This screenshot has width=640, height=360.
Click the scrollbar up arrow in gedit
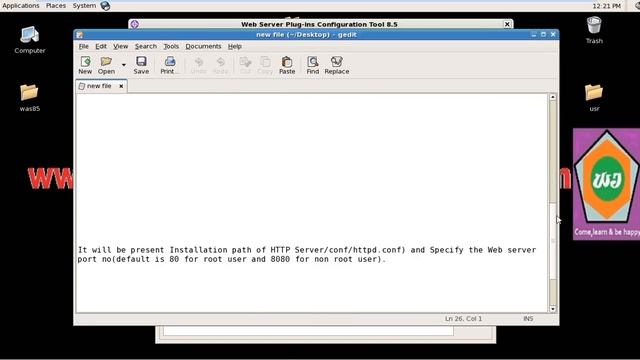tap(553, 97)
